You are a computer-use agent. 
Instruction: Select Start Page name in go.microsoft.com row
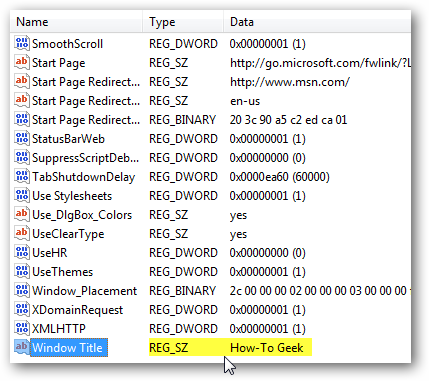pos(58,63)
